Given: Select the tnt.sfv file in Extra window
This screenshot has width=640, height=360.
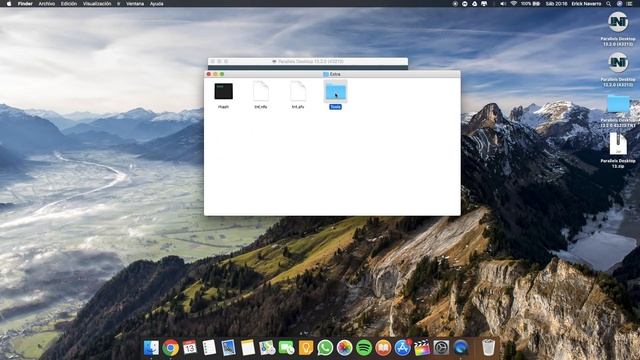Looking at the screenshot, I should tap(298, 91).
